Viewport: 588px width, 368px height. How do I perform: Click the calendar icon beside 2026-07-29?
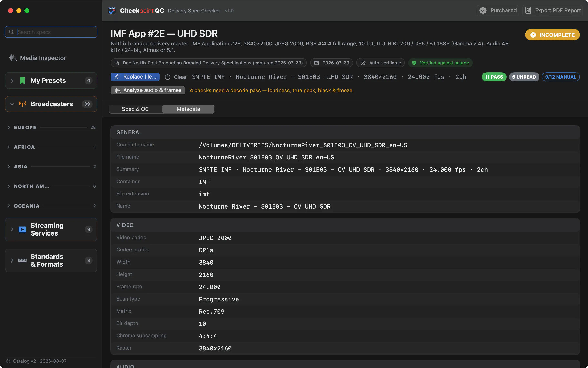(317, 63)
